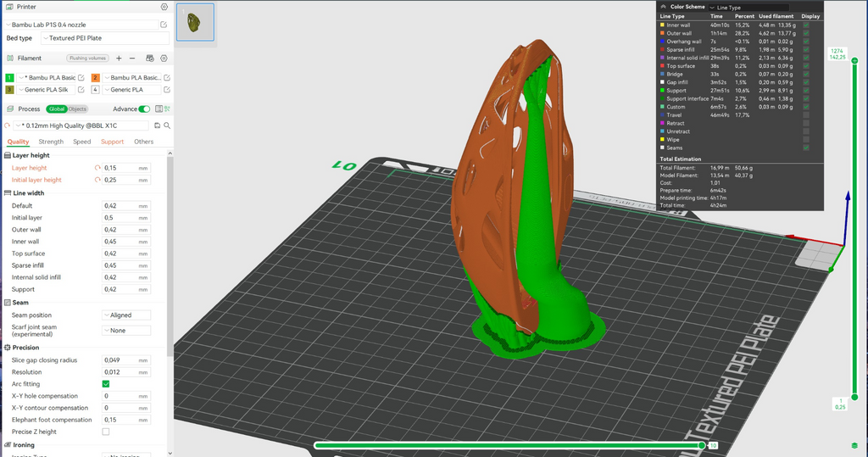Open filament 2 Bambu PLA Basic dropdown
The width and height of the screenshot is (868, 457).
point(131,77)
